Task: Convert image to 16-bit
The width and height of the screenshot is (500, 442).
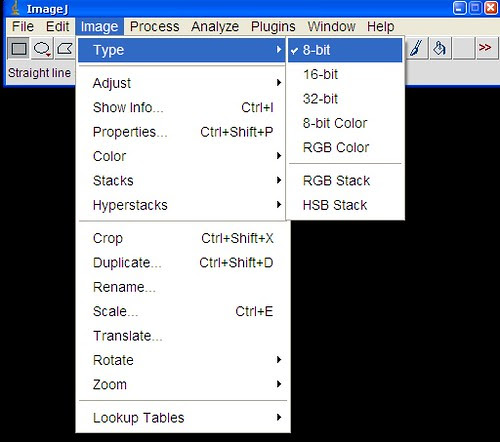Action: (x=345, y=74)
